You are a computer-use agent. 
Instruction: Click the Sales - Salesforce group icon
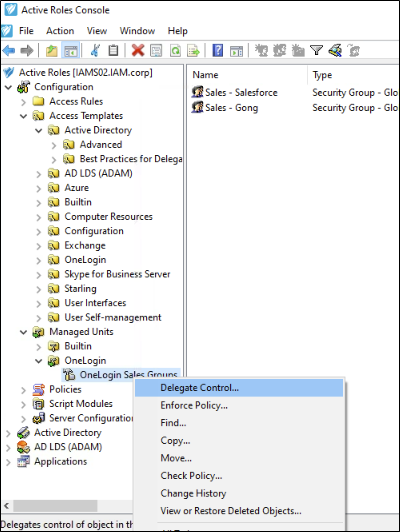197,92
